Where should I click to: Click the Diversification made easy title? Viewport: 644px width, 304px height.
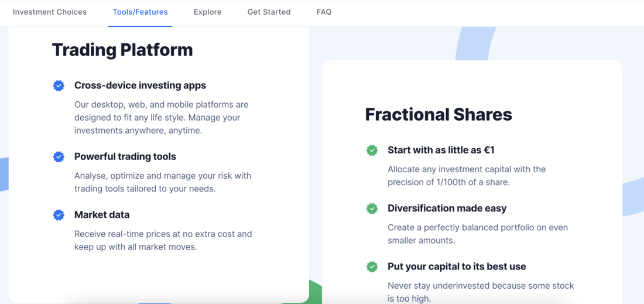click(x=447, y=209)
